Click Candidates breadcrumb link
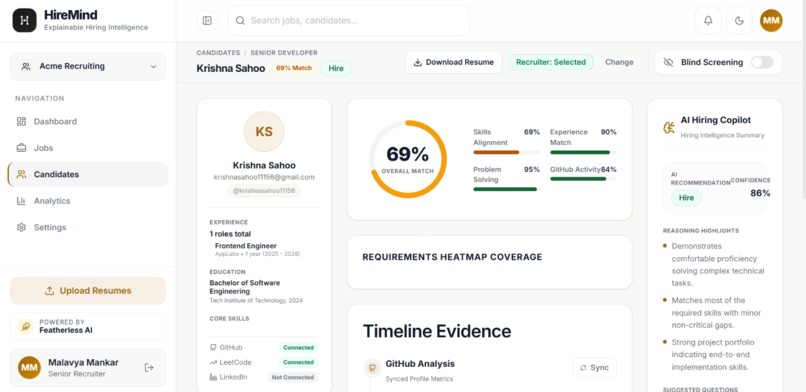Image resolution: width=806 pixels, height=392 pixels. tap(218, 52)
